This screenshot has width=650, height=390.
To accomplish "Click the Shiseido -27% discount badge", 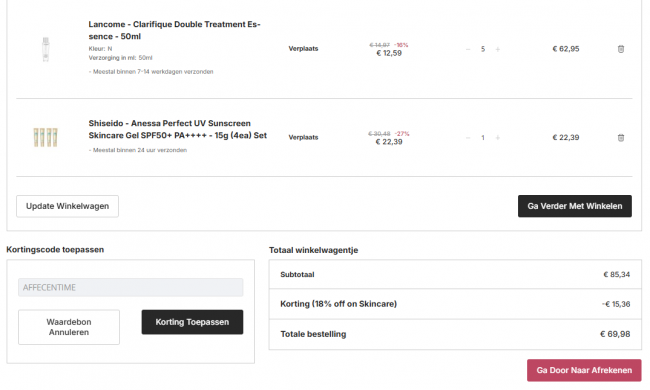I will tap(402, 133).
